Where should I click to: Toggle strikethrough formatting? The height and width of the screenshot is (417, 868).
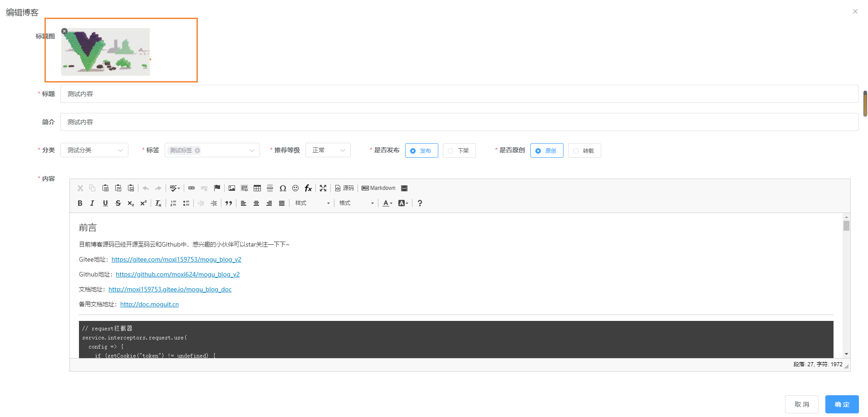coord(118,203)
